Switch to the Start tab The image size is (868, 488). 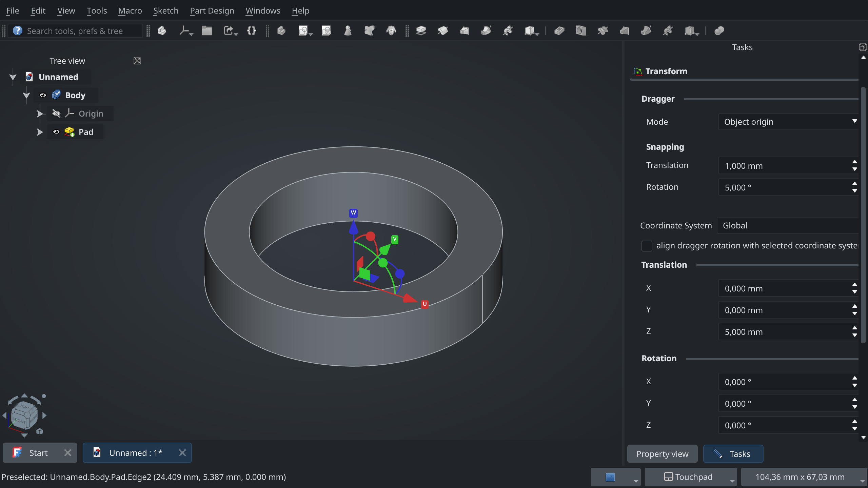click(38, 453)
